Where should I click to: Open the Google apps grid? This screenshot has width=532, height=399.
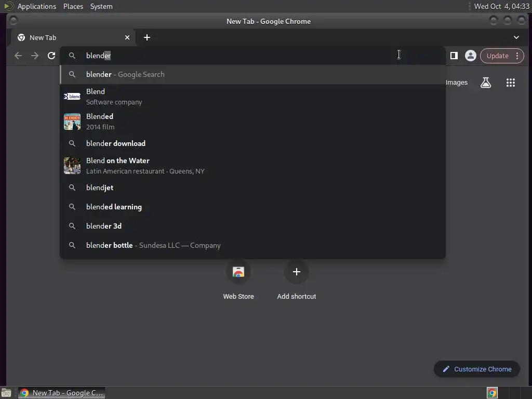coord(511,83)
